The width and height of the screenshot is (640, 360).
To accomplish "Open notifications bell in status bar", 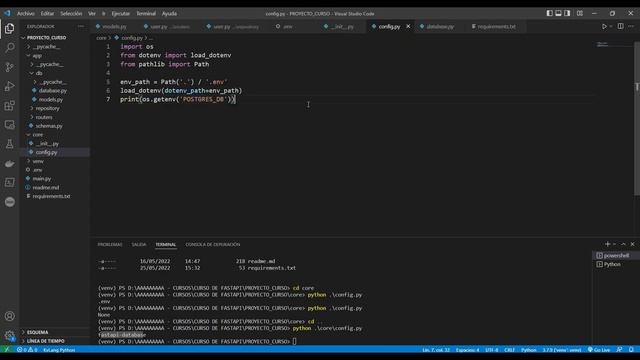I will [x=631, y=350].
